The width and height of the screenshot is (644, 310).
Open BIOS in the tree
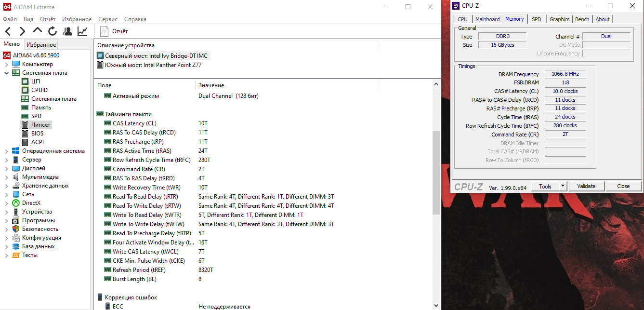tap(37, 134)
